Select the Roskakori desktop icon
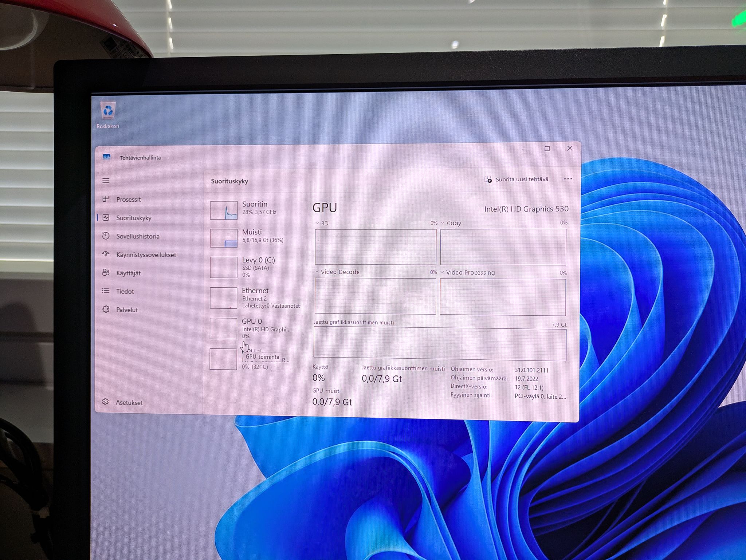 [108, 115]
